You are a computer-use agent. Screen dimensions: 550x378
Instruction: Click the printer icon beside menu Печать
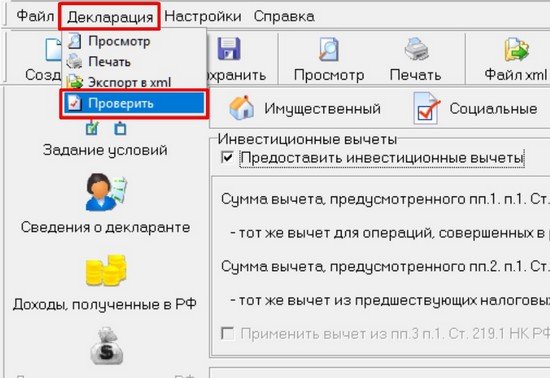point(74,62)
